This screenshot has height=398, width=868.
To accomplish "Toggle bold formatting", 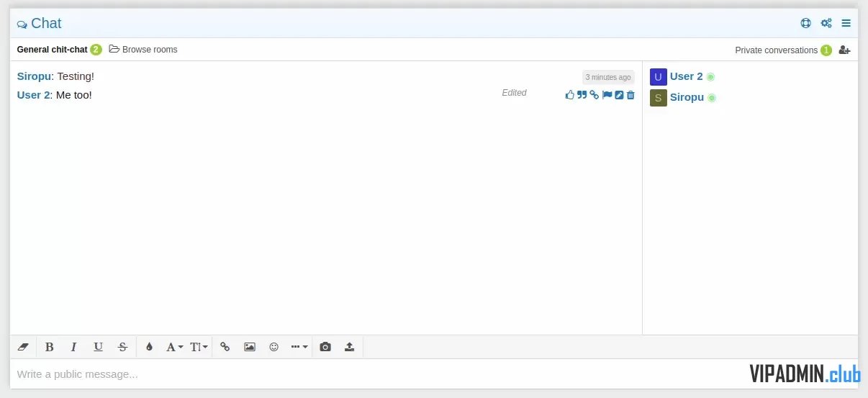I will (x=49, y=347).
